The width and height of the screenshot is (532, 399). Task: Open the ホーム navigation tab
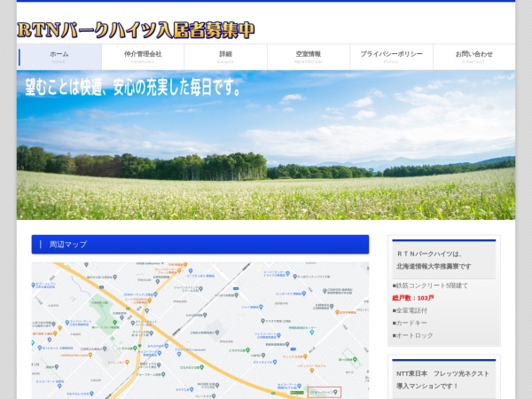59,57
